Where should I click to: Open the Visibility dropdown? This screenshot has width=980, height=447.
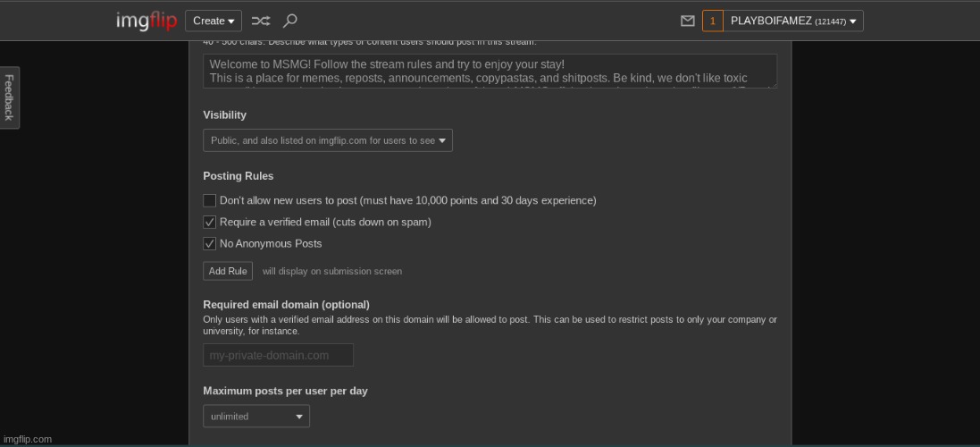[327, 140]
